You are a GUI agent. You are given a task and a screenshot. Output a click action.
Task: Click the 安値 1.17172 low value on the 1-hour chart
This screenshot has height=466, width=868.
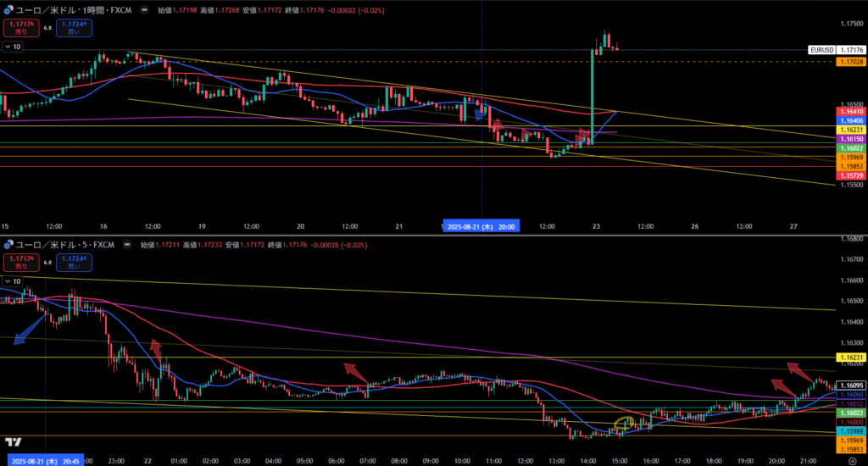263,10
